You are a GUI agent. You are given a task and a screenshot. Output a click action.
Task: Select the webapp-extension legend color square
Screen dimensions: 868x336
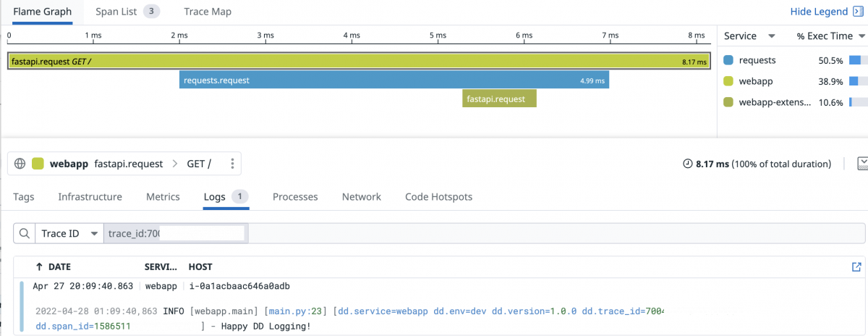[728, 102]
